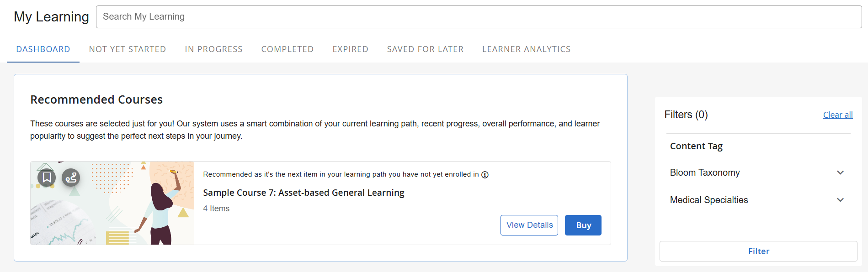Go to the In Progress tab
This screenshot has height=272, width=868.
click(x=213, y=49)
